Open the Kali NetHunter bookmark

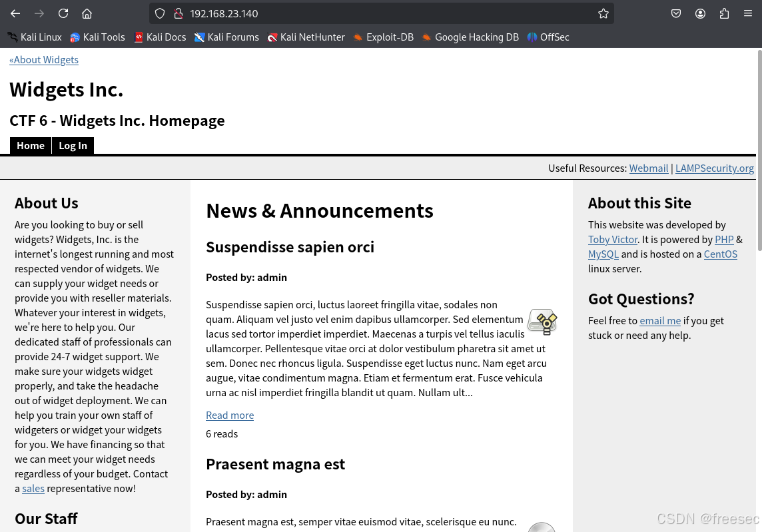point(306,37)
